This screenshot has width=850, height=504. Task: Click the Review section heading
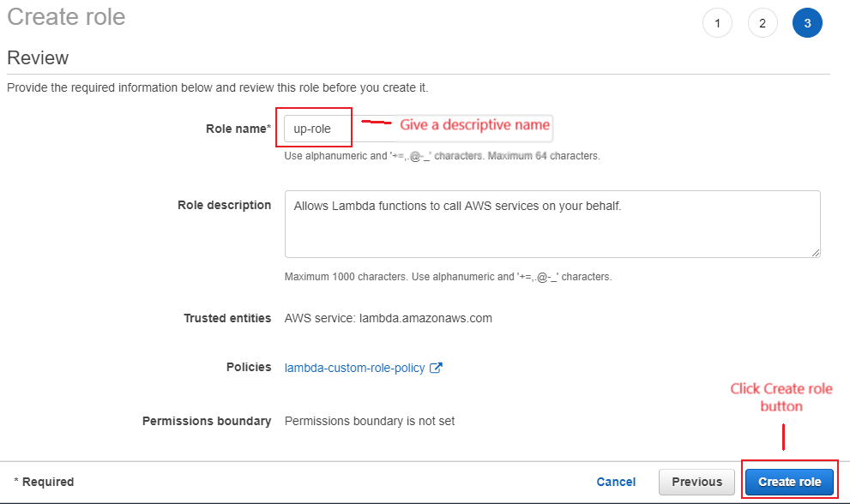tap(38, 57)
